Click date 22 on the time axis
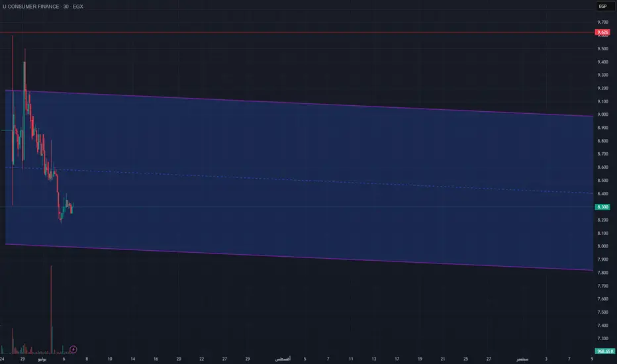This screenshot has height=364, width=617. pyautogui.click(x=201, y=359)
